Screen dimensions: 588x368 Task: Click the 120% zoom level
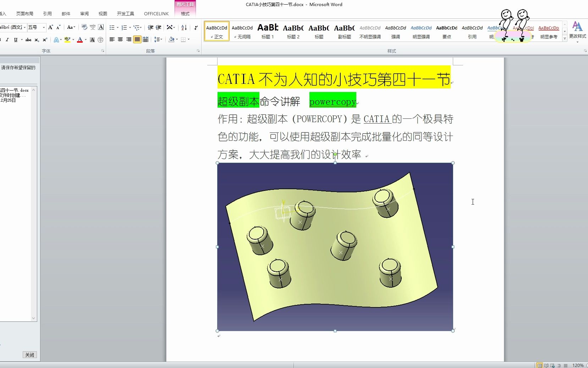tap(578, 365)
